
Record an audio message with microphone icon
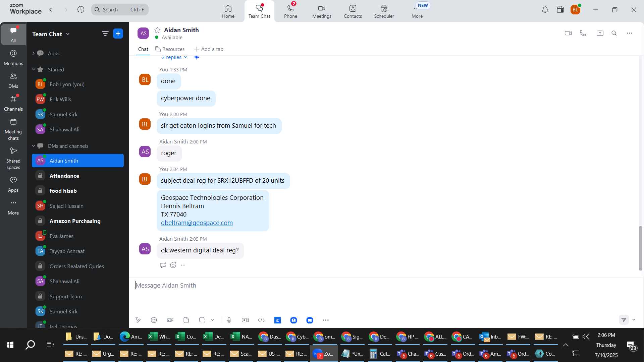pyautogui.click(x=229, y=320)
